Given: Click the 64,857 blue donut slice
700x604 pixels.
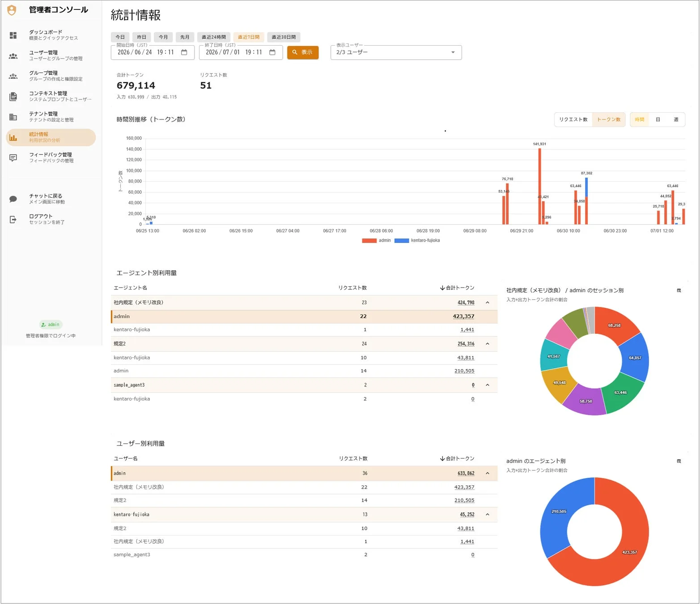Looking at the screenshot, I should (x=635, y=357).
